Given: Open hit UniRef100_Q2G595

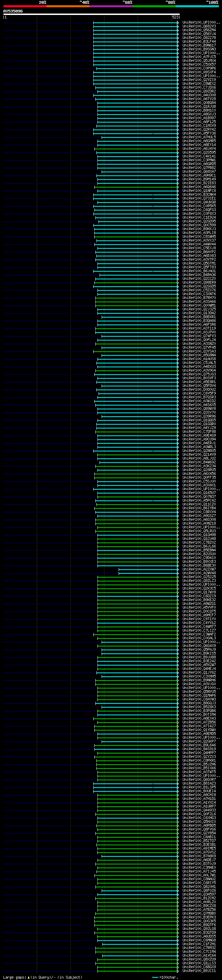Looking at the screenshot, I should click(x=199, y=153).
